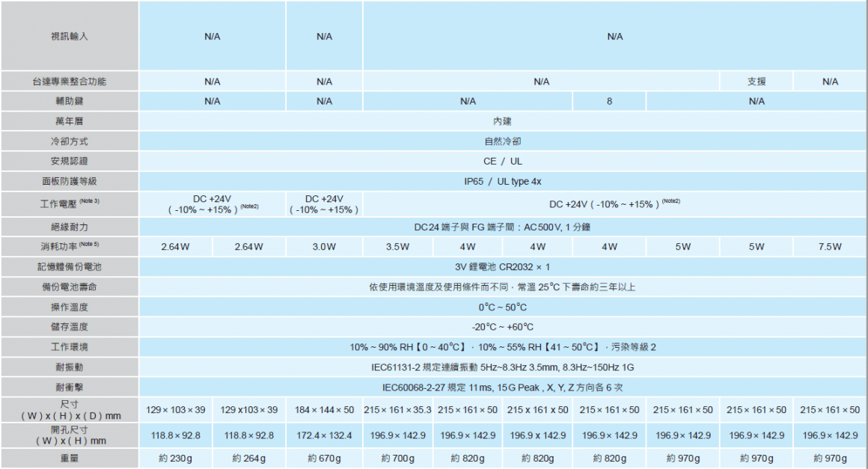Click the 視訊輸入 row header
868x469 pixels.
[70, 36]
